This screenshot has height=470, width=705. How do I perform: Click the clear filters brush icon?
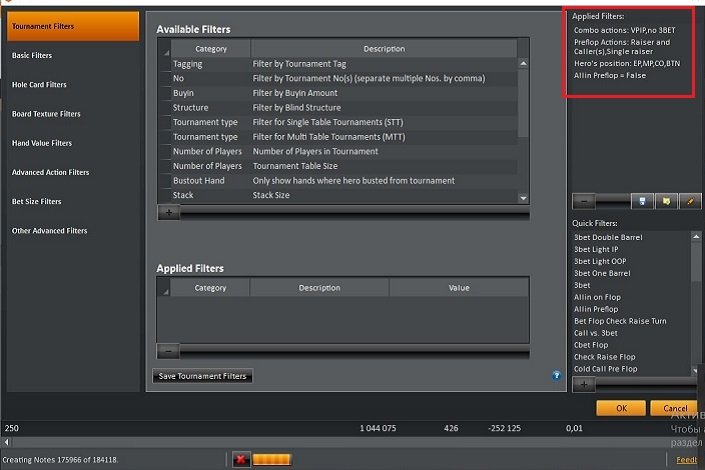pos(690,201)
